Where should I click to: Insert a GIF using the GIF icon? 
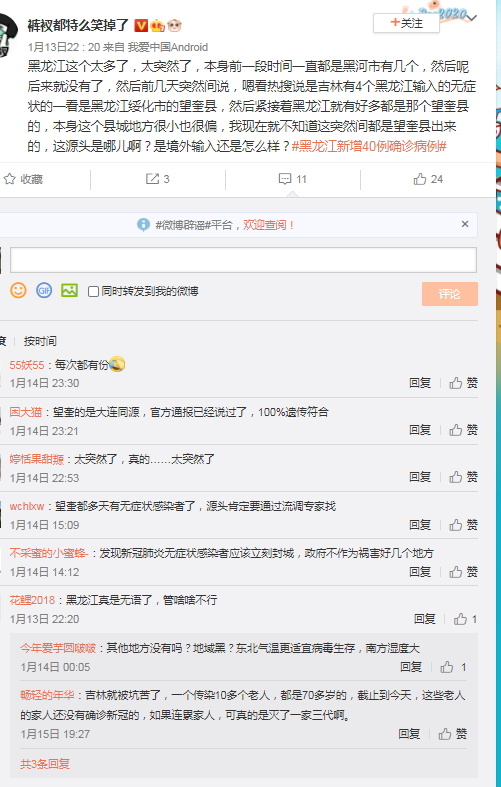(x=44, y=290)
